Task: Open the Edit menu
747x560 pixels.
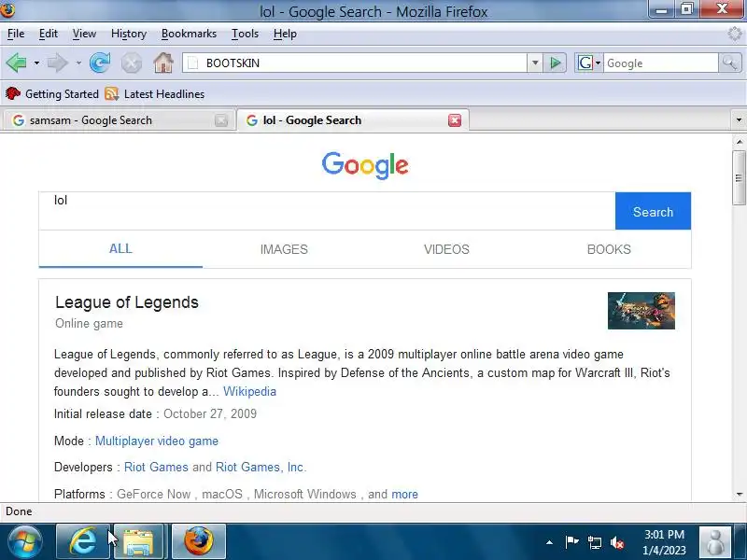Action: [x=49, y=34]
